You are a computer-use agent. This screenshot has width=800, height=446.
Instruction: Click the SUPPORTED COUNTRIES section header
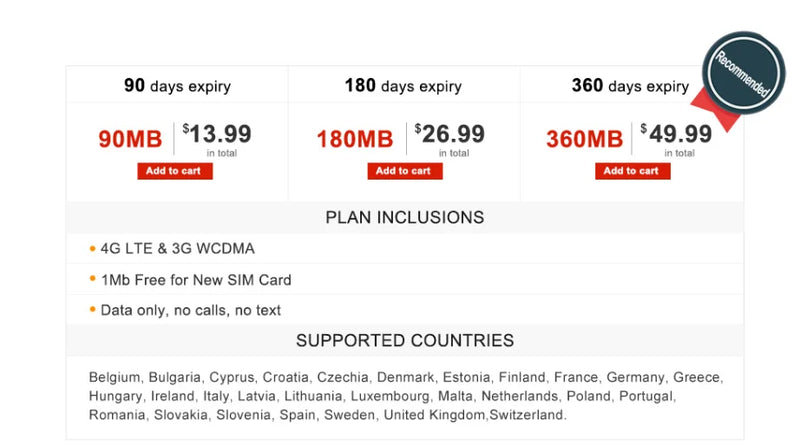405,340
